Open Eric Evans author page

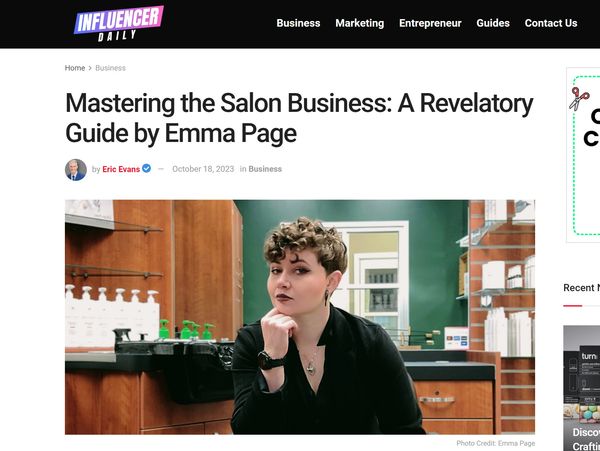tap(121, 169)
